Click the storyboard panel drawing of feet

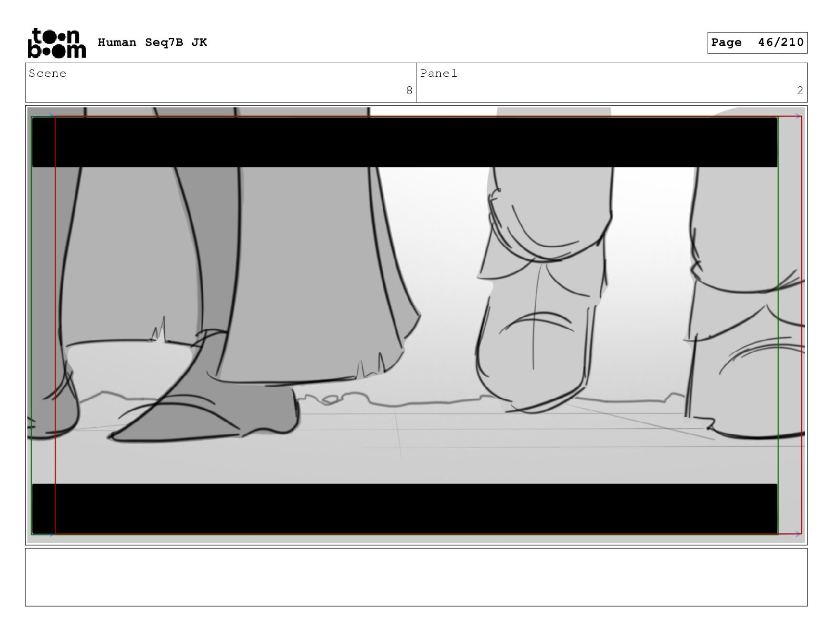coord(416,325)
